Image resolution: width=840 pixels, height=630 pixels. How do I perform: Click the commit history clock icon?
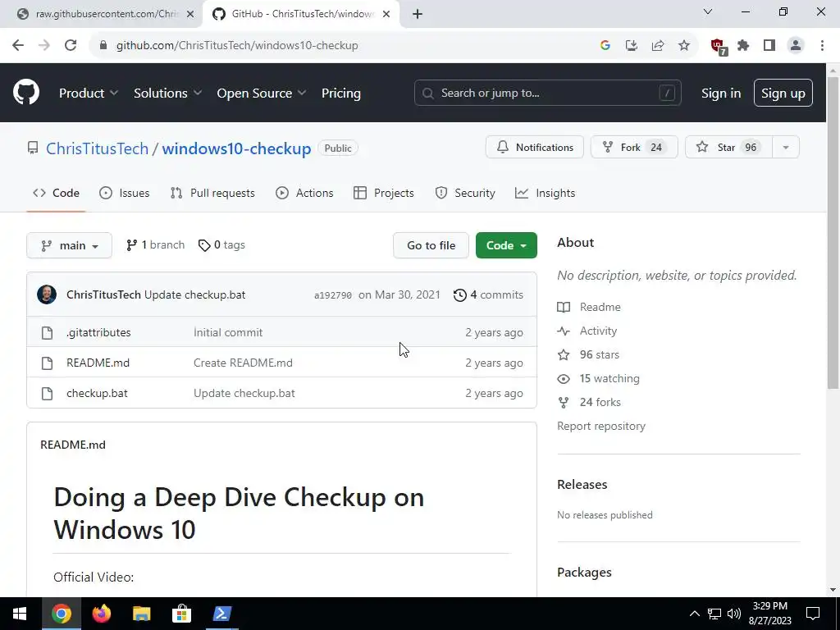[x=459, y=294]
